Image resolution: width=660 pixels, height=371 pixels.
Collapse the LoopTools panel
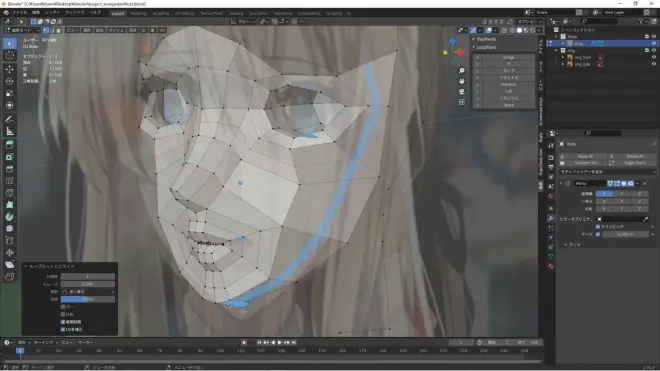(474, 47)
